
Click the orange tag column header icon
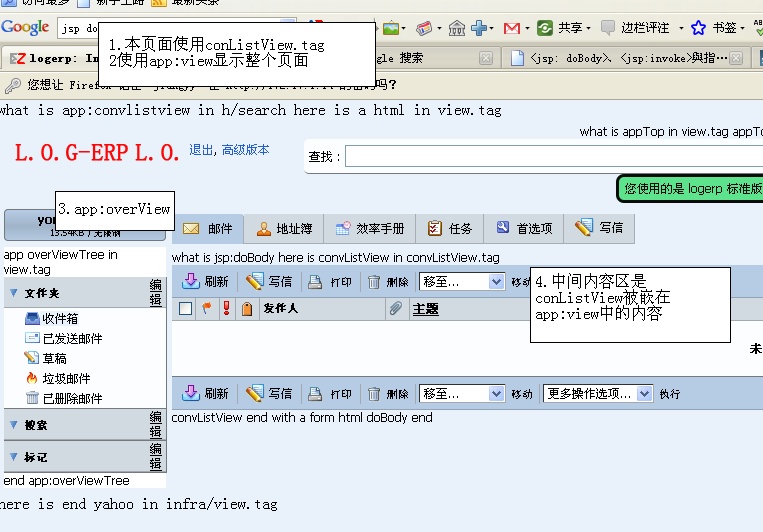point(247,309)
